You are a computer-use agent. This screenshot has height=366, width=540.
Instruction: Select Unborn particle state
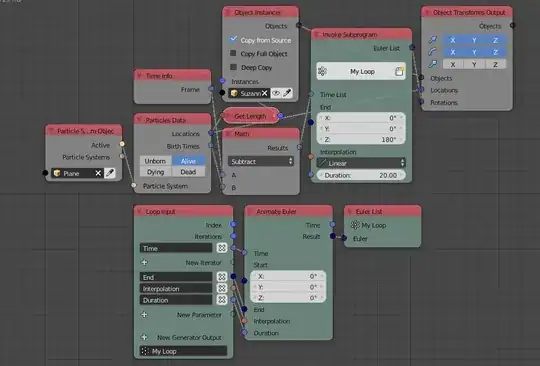tap(155, 161)
